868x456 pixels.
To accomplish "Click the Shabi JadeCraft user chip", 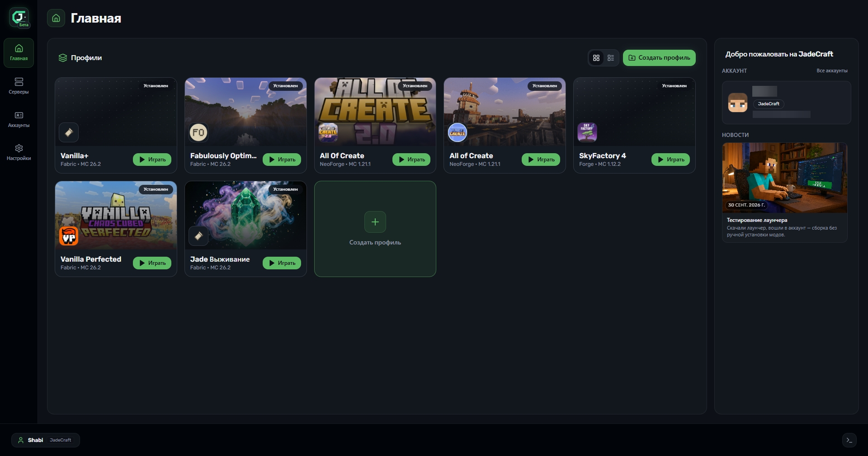I will [x=45, y=440].
